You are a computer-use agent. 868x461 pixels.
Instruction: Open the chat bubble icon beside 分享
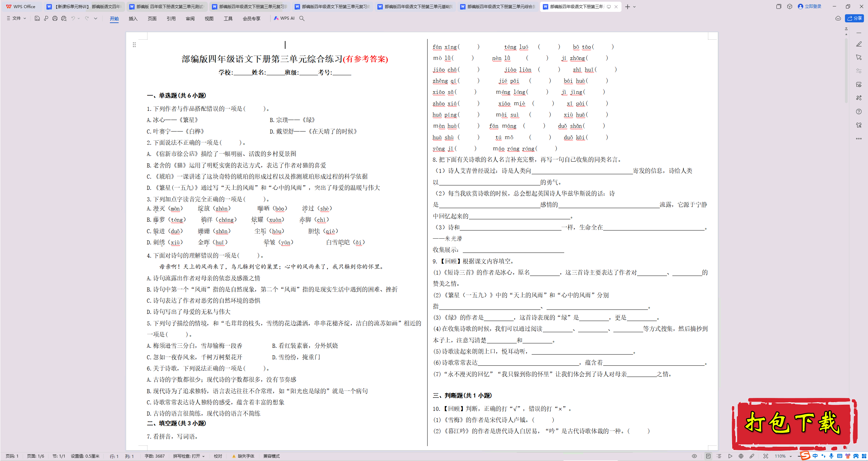(838, 18)
